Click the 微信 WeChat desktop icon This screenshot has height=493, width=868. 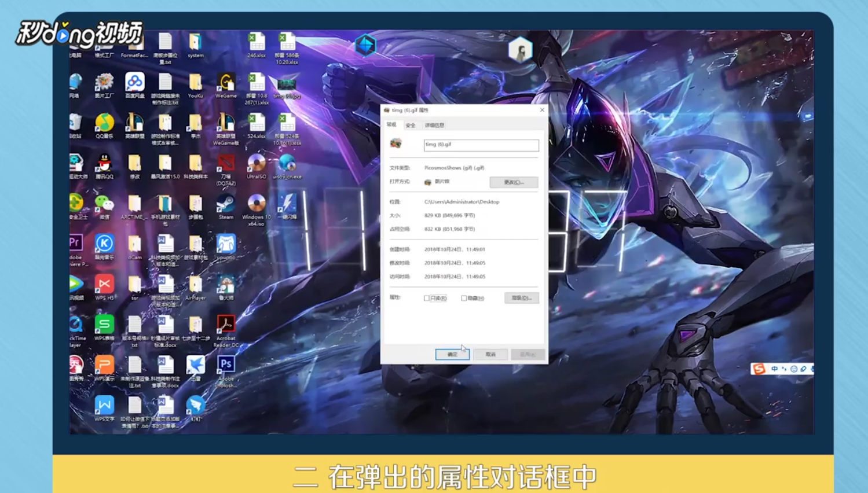click(x=104, y=207)
